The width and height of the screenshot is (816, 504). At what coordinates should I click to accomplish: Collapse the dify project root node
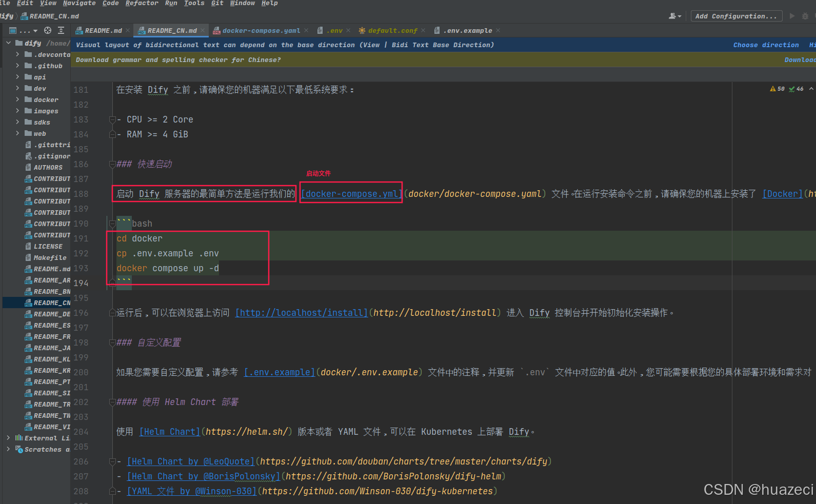8,43
